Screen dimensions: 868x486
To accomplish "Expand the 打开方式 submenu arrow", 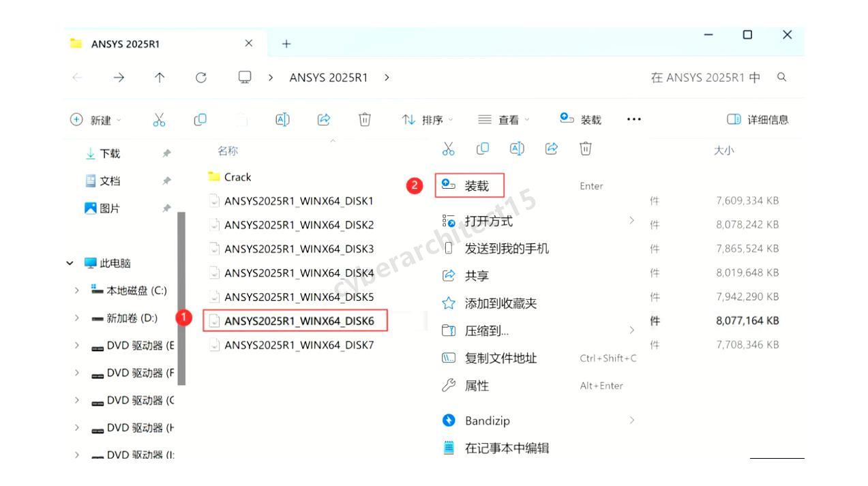I will (x=631, y=221).
